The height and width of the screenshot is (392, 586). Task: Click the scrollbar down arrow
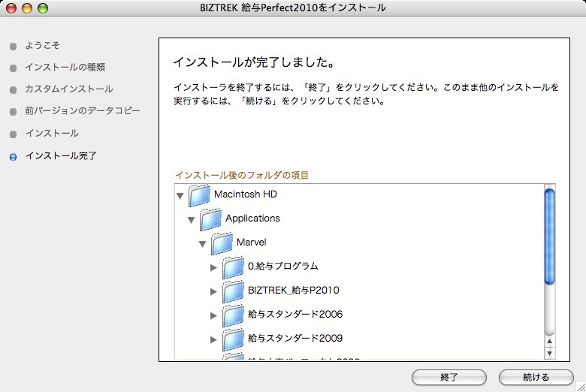pyautogui.click(x=549, y=353)
